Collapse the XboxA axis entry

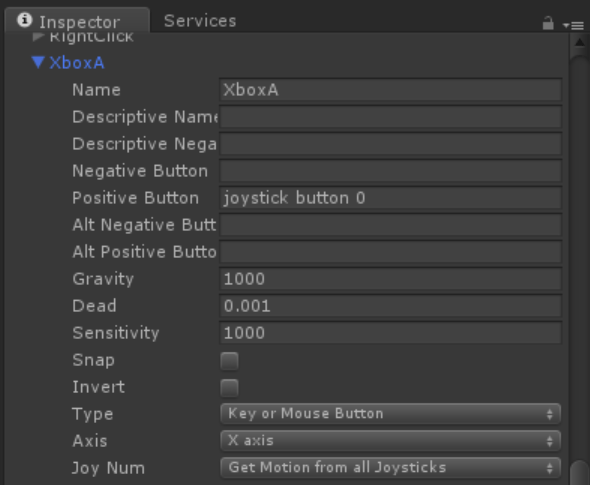pyautogui.click(x=38, y=62)
